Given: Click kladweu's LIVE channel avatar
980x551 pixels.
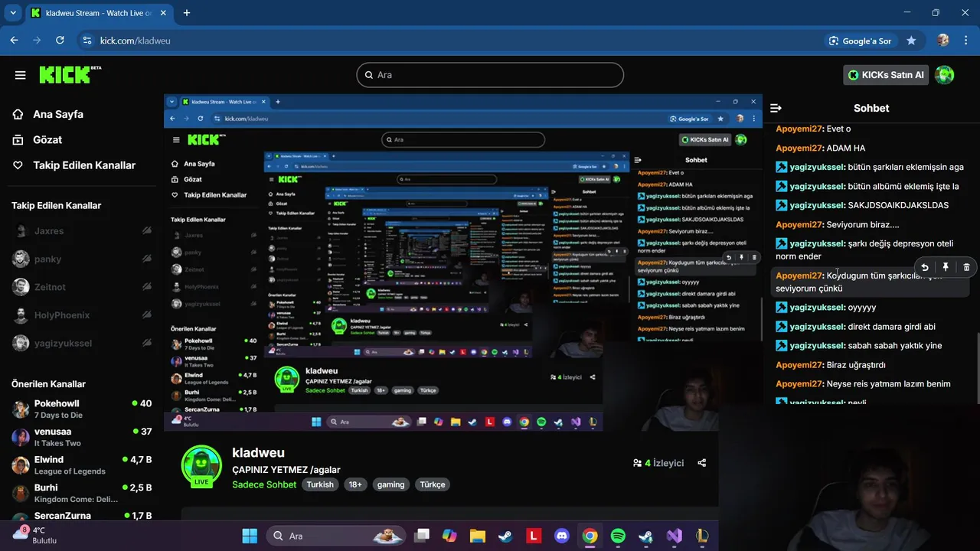Looking at the screenshot, I should [x=201, y=466].
